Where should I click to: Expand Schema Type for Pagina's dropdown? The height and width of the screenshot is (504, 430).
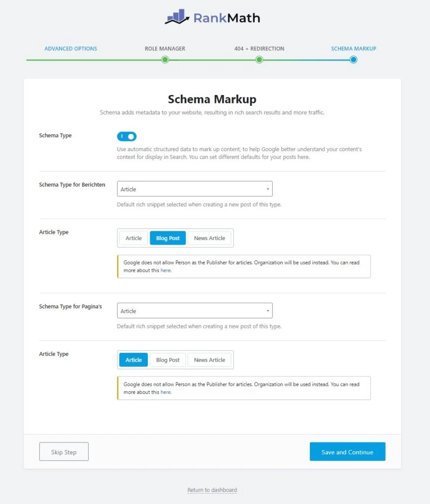(195, 311)
